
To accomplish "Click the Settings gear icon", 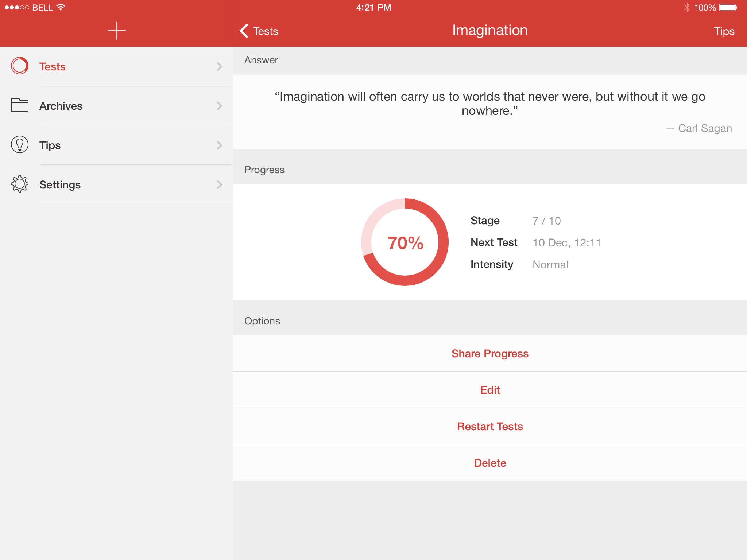I will [20, 184].
